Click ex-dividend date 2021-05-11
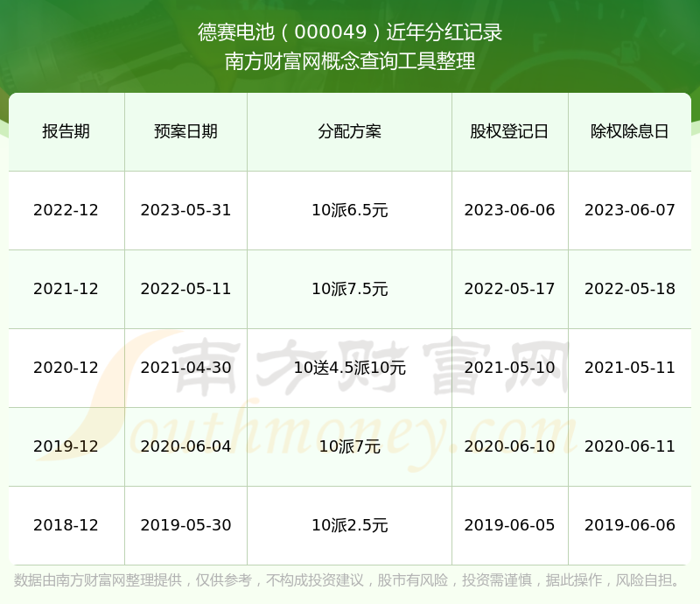Image resolution: width=700 pixels, height=604 pixels. [x=629, y=368]
